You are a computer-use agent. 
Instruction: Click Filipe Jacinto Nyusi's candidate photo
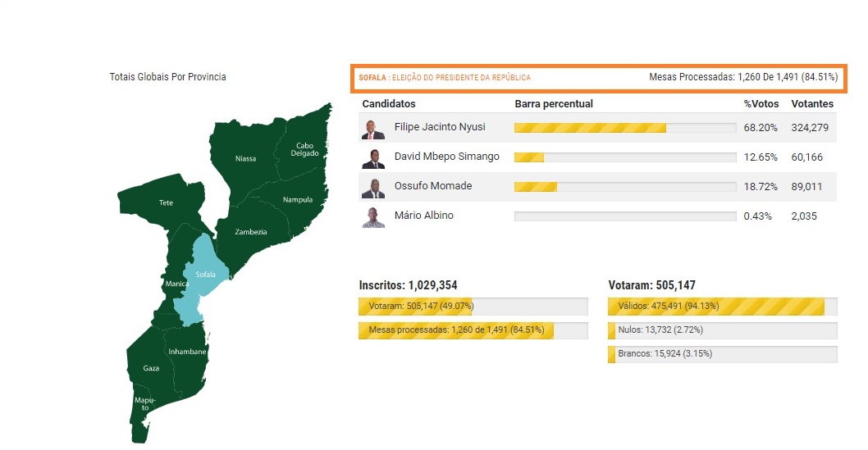click(373, 129)
